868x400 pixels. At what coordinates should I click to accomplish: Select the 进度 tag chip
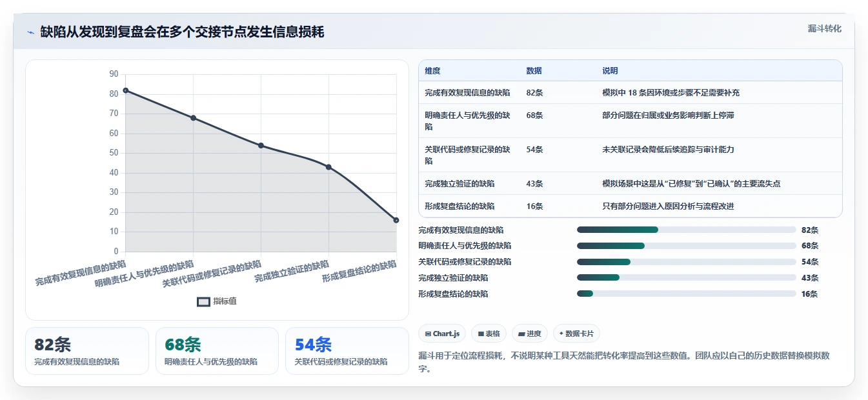pyautogui.click(x=529, y=334)
